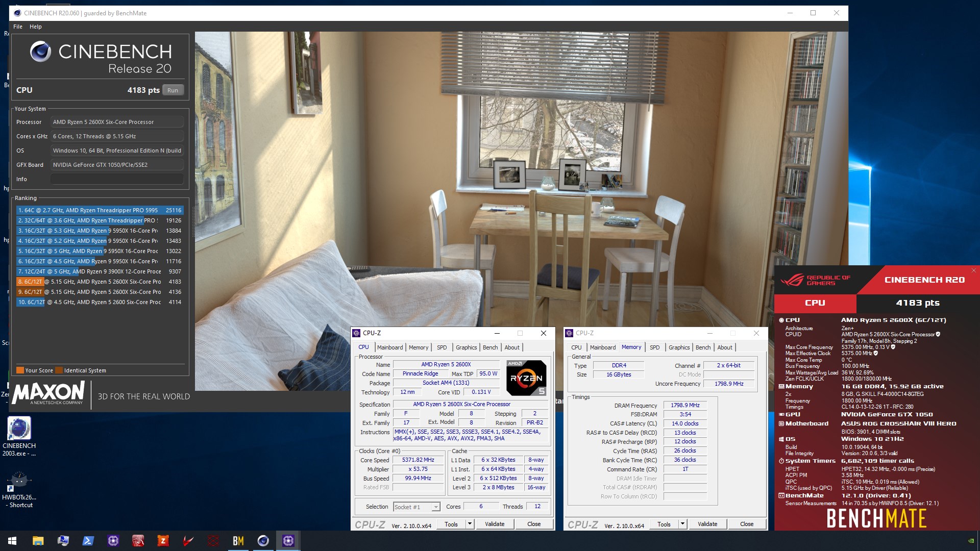Open the SPD tab in left CPU-Z
Viewport: 980px width, 551px height.
[x=442, y=347]
